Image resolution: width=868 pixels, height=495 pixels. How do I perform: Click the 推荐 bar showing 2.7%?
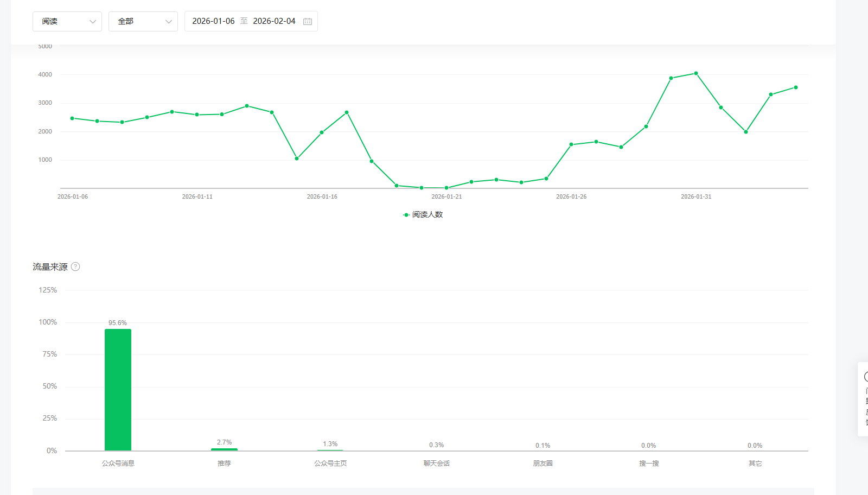[224, 449]
